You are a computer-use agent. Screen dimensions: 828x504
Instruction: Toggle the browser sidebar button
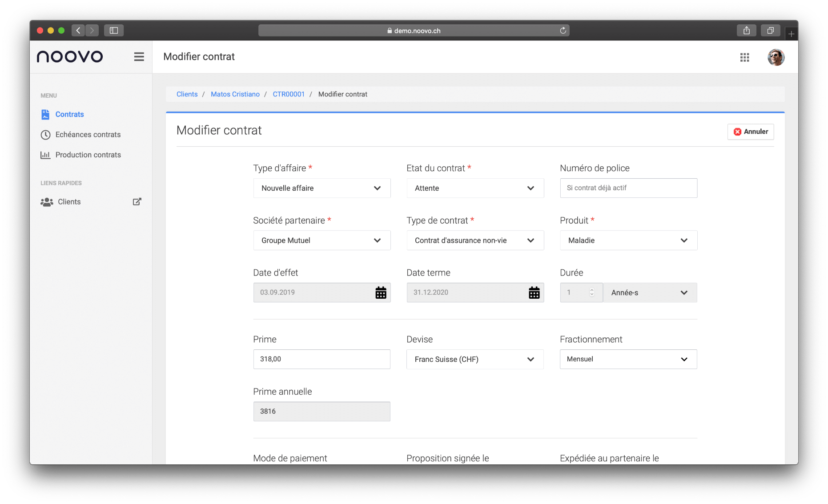tap(114, 31)
